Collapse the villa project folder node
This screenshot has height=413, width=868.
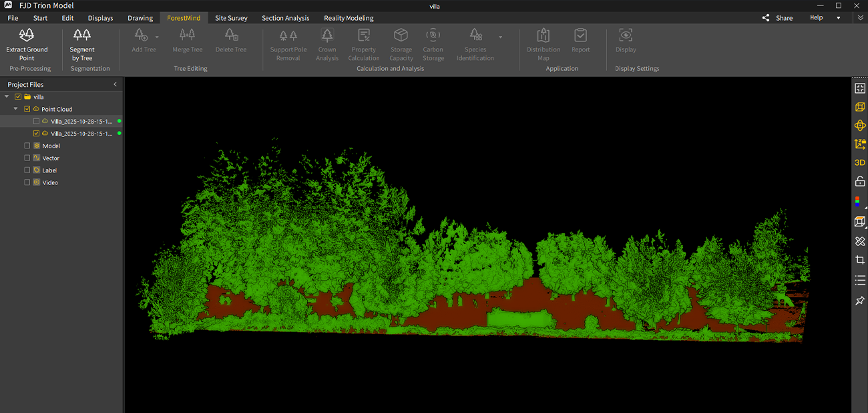(7, 97)
